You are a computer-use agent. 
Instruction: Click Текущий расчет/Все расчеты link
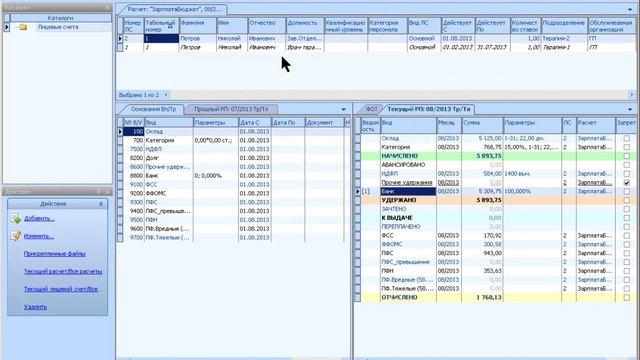tap(63, 271)
